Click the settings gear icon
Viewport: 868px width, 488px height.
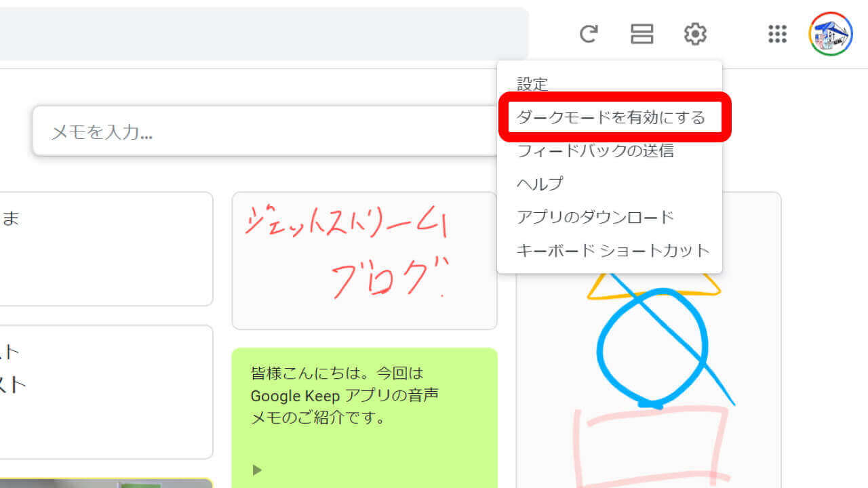click(x=695, y=34)
